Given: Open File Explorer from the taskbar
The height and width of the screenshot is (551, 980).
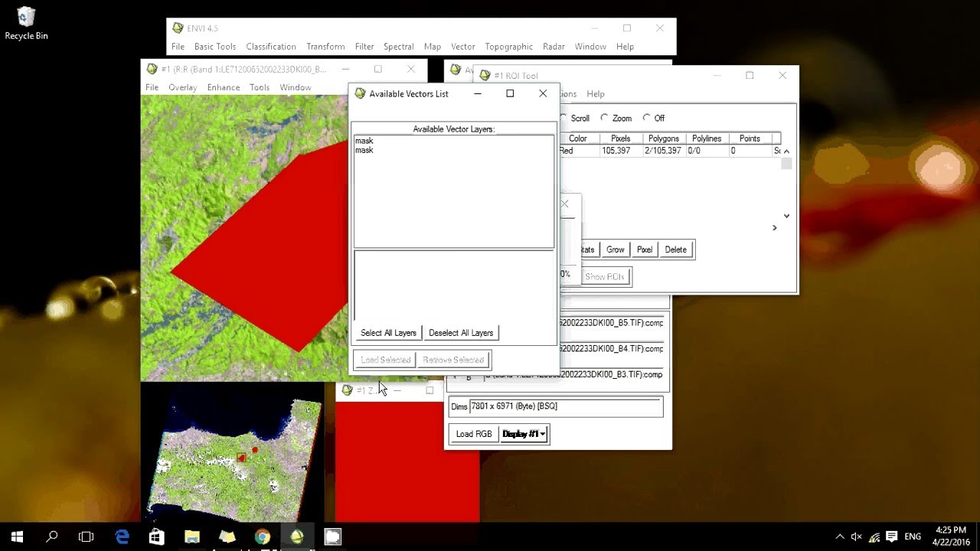Looking at the screenshot, I should point(192,536).
